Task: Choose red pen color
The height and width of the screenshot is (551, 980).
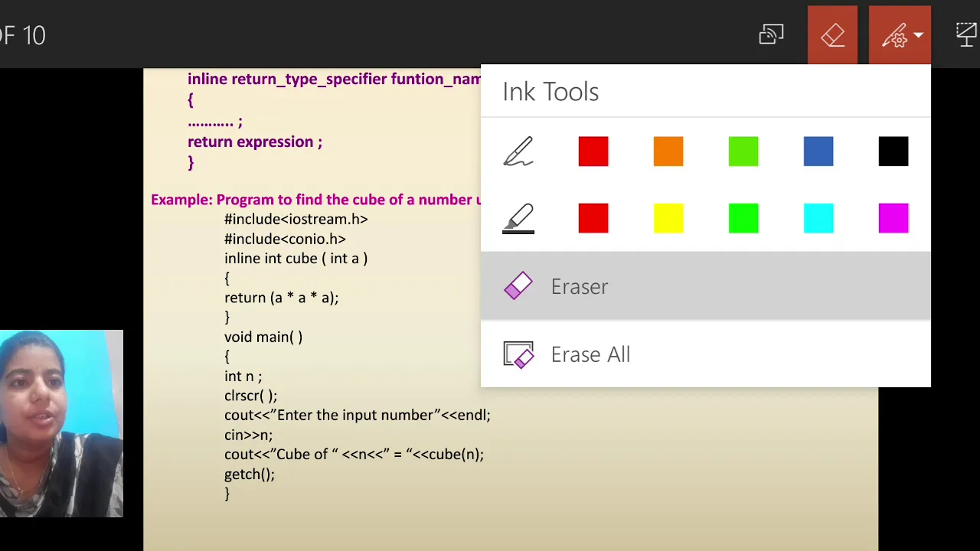Action: point(593,152)
